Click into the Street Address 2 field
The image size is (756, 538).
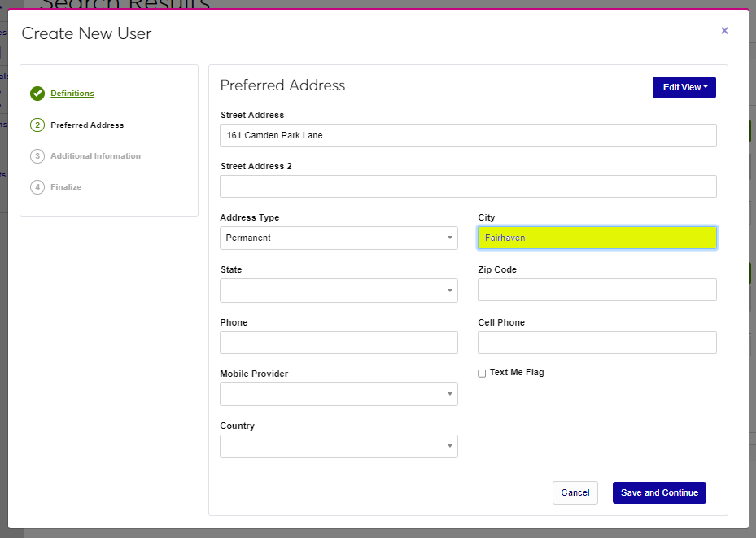468,186
